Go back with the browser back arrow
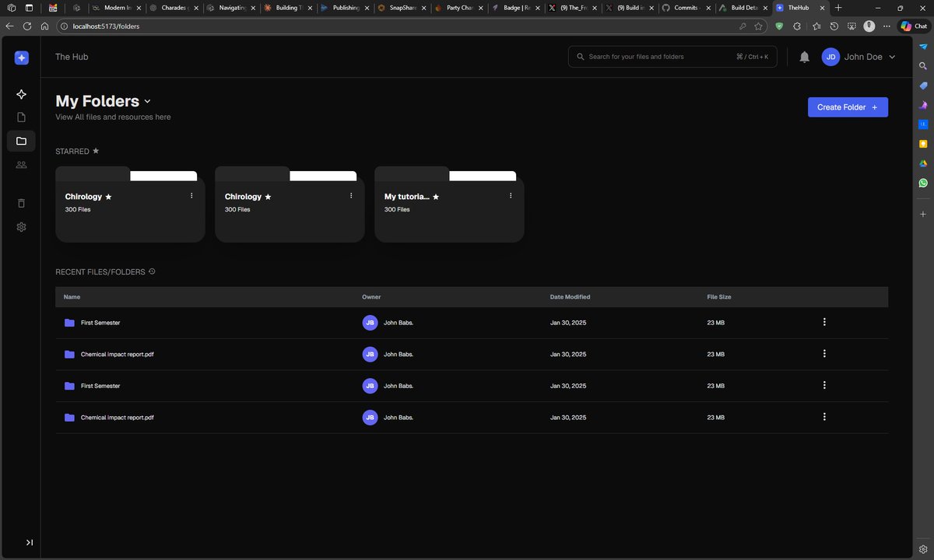Viewport: 934px width, 560px height. [x=9, y=26]
